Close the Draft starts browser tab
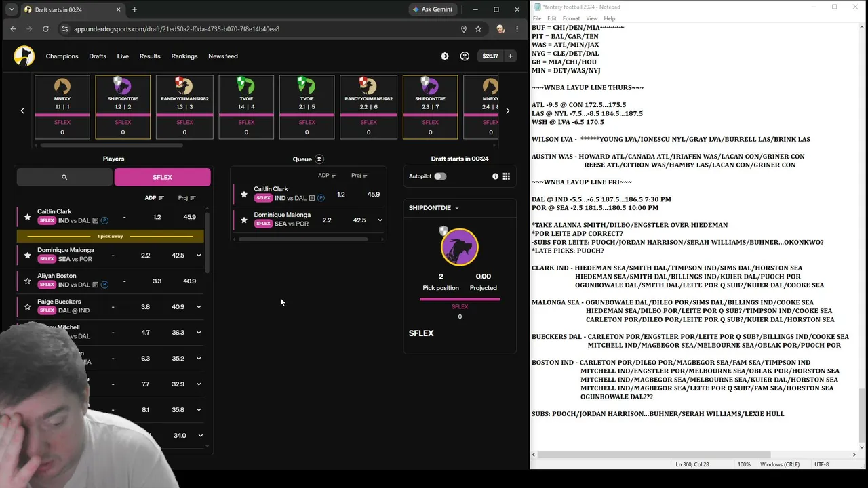This screenshot has height=488, width=868. [118, 9]
